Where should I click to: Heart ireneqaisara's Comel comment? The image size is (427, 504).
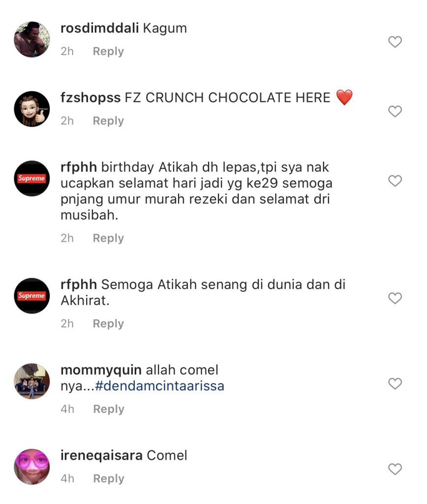(395, 469)
